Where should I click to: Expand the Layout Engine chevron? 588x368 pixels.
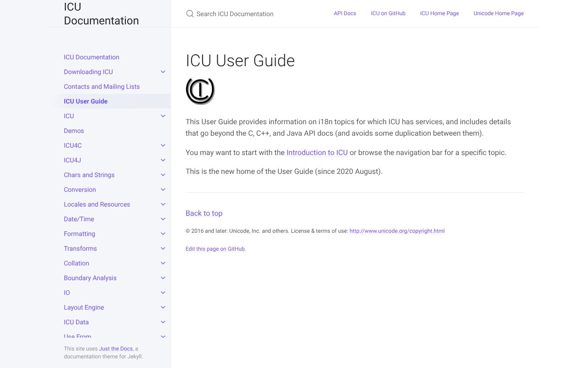163,307
